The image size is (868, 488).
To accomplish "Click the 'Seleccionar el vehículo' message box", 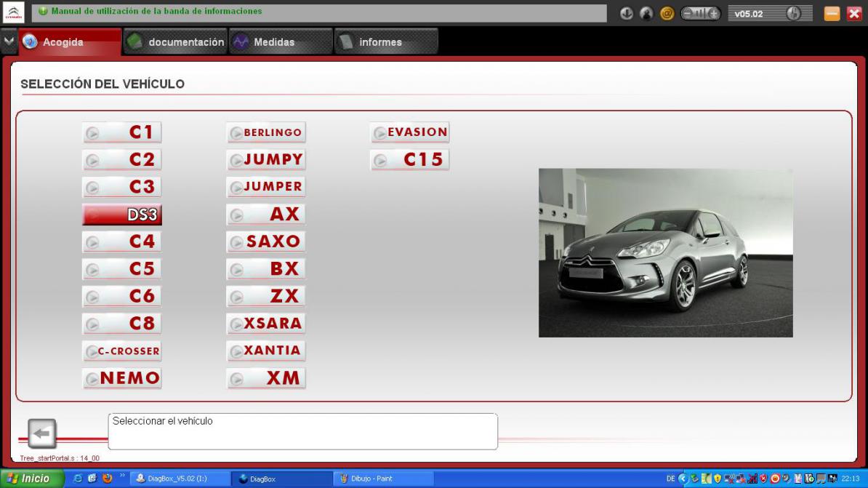I will pos(303,431).
